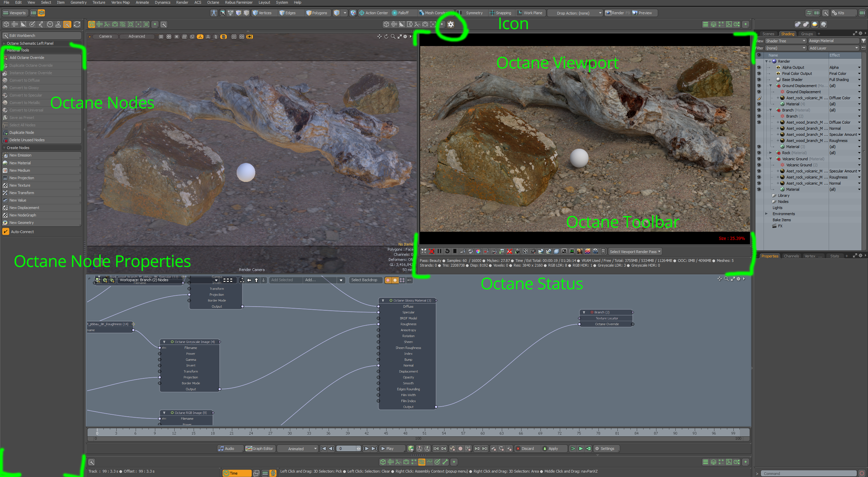This screenshot has height=477, width=868.
Task: Click the fit-viewport arrows icon in Octane toolbar
Action: pyautogui.click(x=424, y=251)
